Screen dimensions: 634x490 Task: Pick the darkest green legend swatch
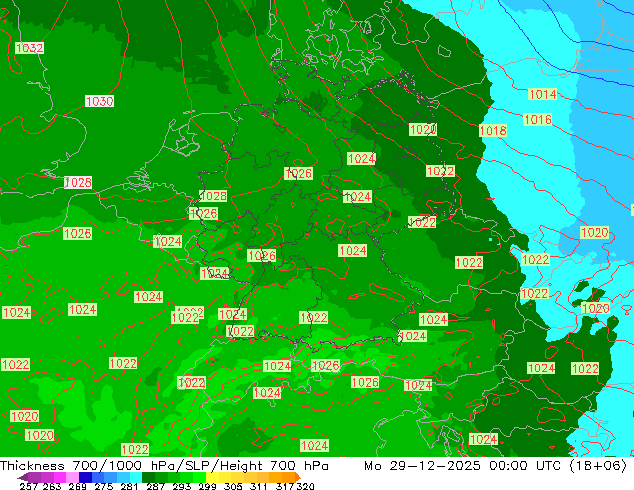pyautogui.click(x=148, y=477)
